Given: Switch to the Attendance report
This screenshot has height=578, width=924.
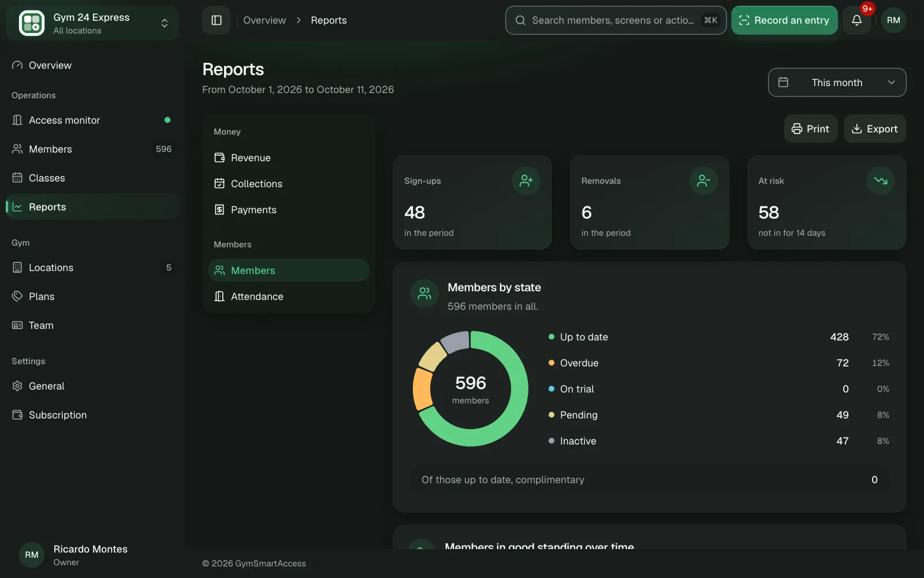Looking at the screenshot, I should point(288,297).
